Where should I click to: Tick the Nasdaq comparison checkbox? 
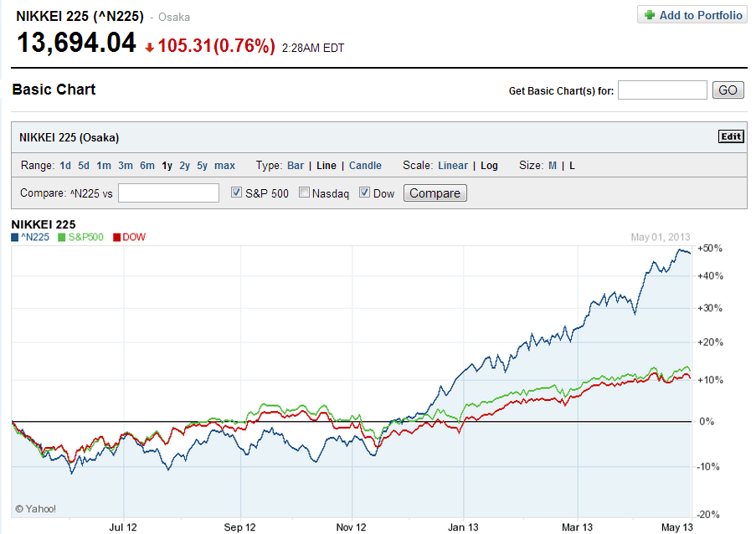click(x=304, y=193)
